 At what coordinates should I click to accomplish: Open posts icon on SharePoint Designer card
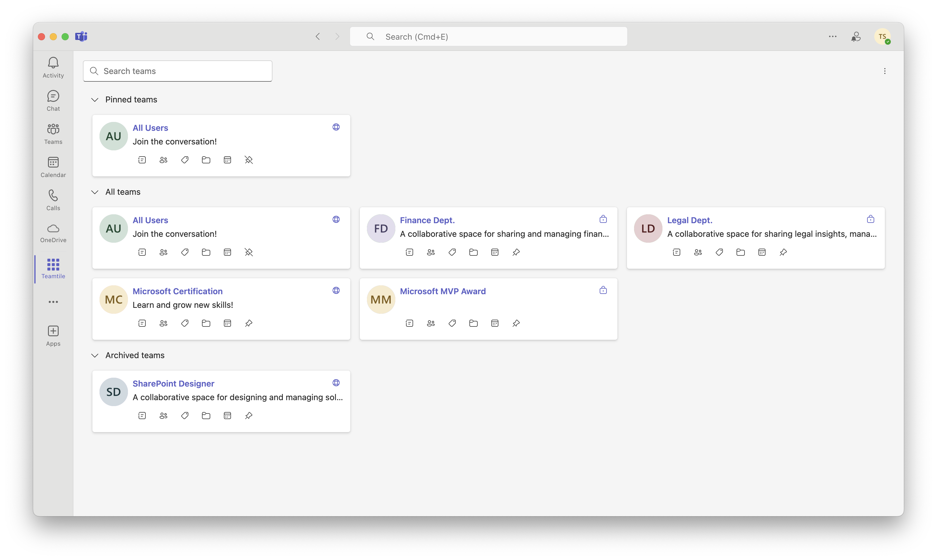tap(142, 416)
